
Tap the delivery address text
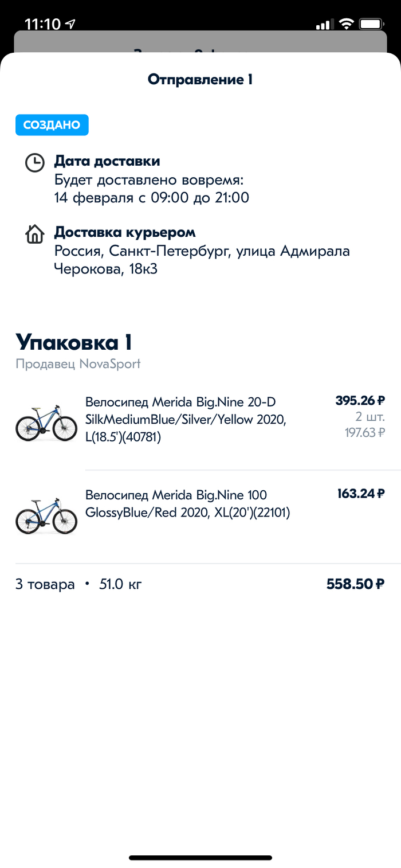point(202,260)
